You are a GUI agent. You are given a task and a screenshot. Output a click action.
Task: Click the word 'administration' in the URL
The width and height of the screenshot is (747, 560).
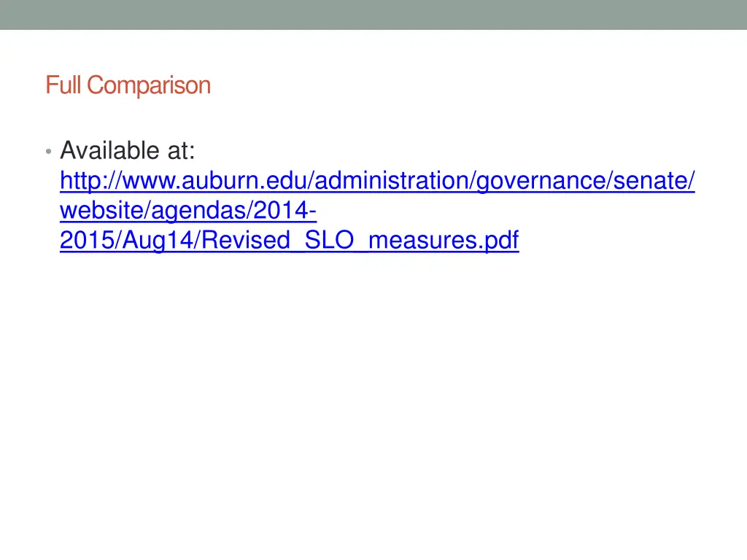[392, 181]
